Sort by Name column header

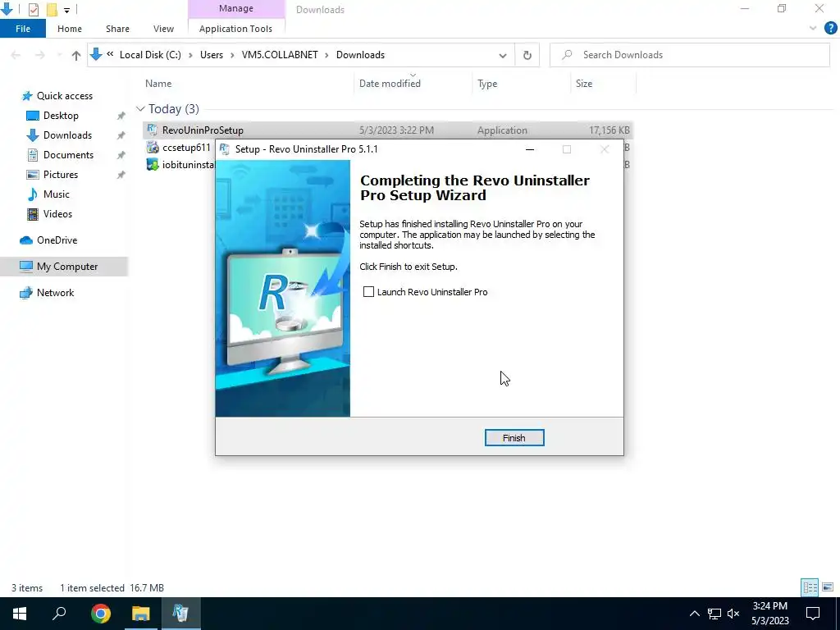pos(158,84)
